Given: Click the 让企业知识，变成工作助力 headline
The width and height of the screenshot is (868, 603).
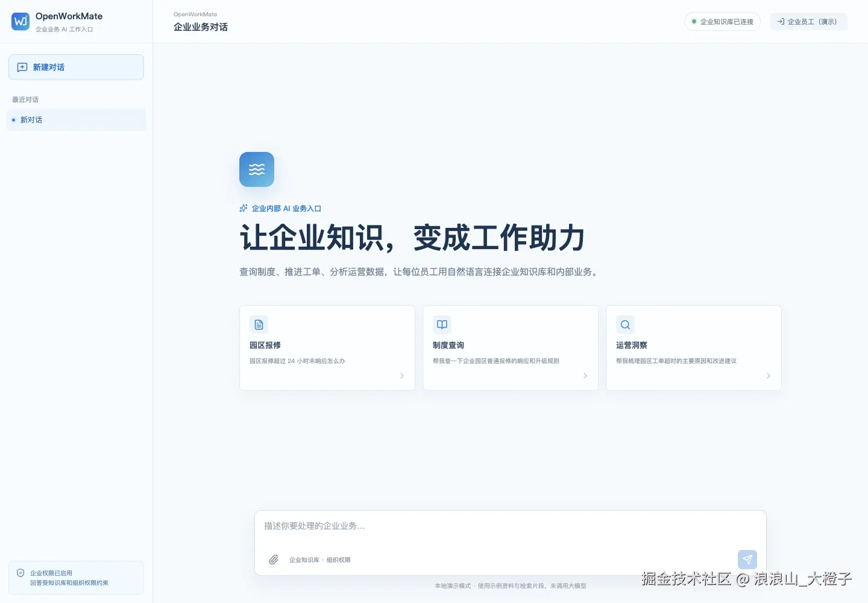Looking at the screenshot, I should [x=413, y=238].
